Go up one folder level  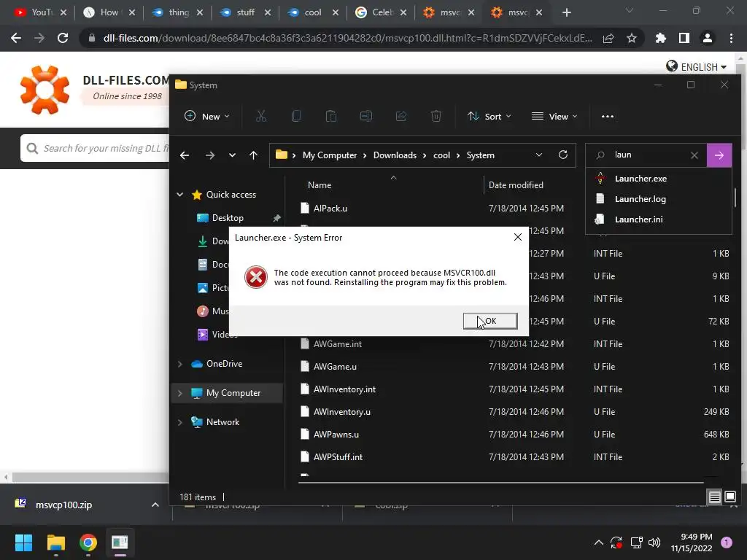point(253,155)
